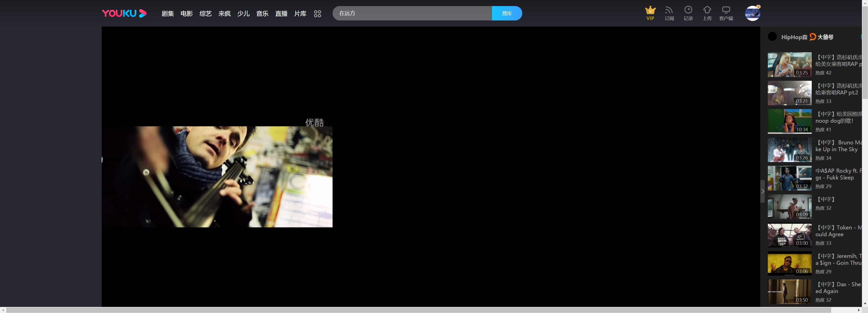The width and height of the screenshot is (868, 313).
Task: Open the 10:34 video thumbnail
Action: [789, 121]
